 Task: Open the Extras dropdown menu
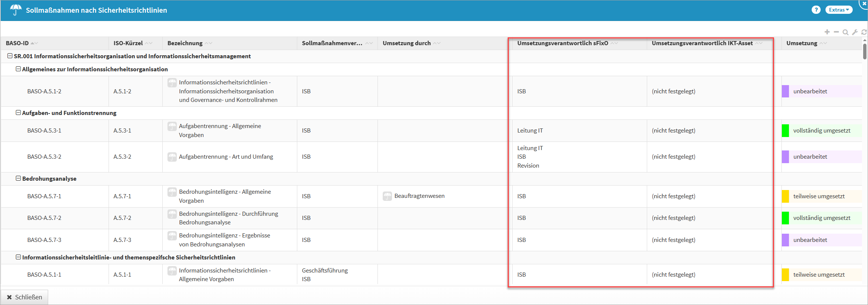839,10
